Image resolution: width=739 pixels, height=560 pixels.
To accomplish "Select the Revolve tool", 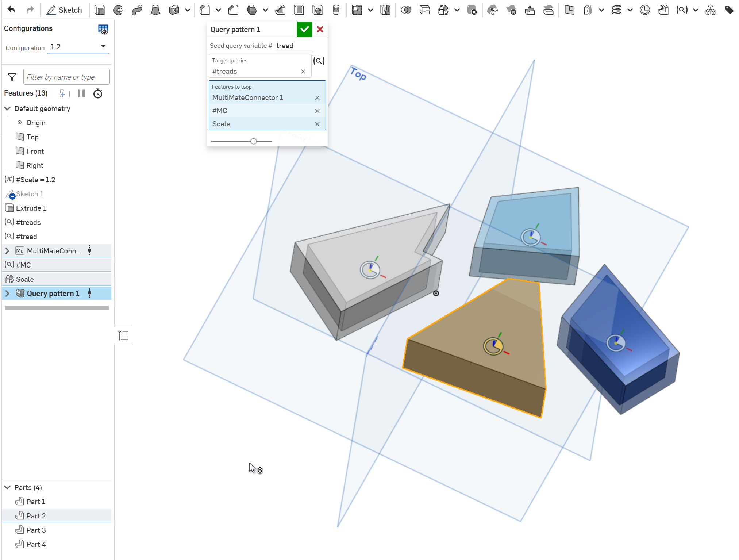I will click(118, 10).
